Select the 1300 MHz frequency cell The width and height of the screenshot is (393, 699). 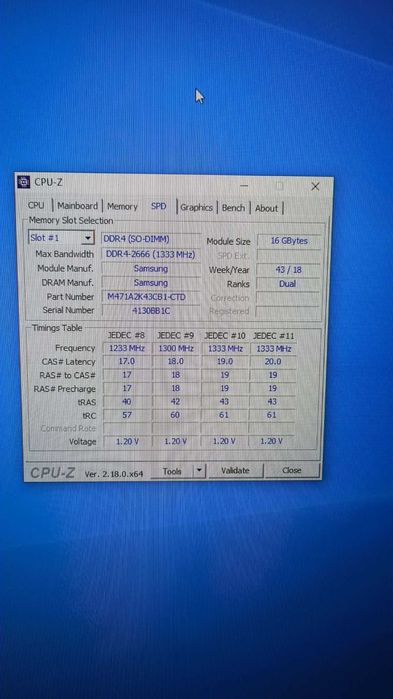click(x=176, y=349)
